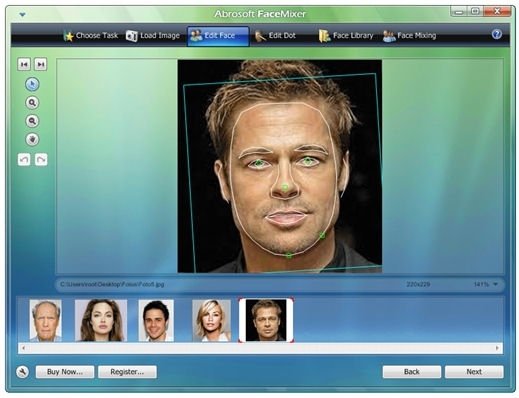
Task: Select the hand pan tool
Action: pos(32,139)
